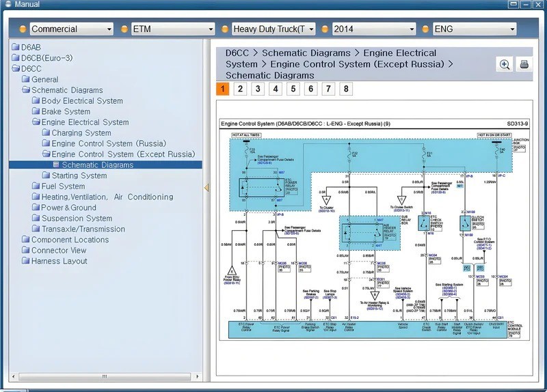The height and width of the screenshot is (392, 547).
Task: Go to schematic page 7
Action: point(328,89)
